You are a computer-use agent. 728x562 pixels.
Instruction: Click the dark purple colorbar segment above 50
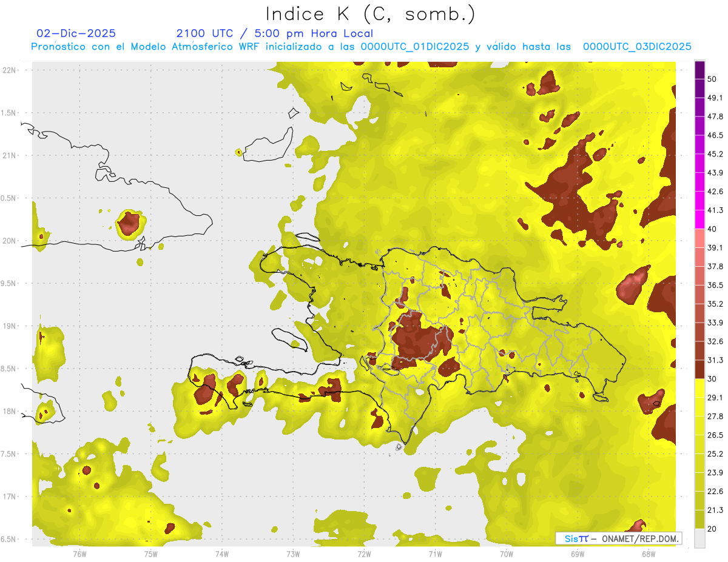[699, 70]
